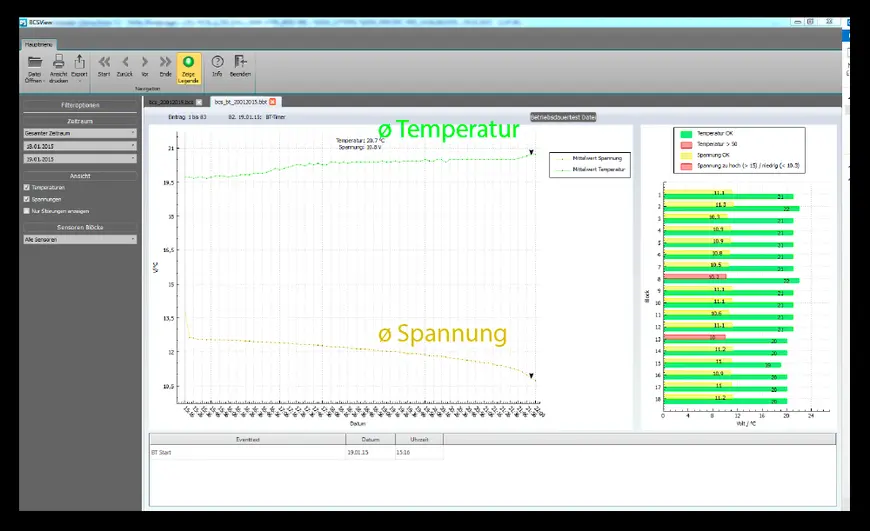Click the Spannung zu hoch red swatch
This screenshot has width=870, height=531.
point(686,166)
